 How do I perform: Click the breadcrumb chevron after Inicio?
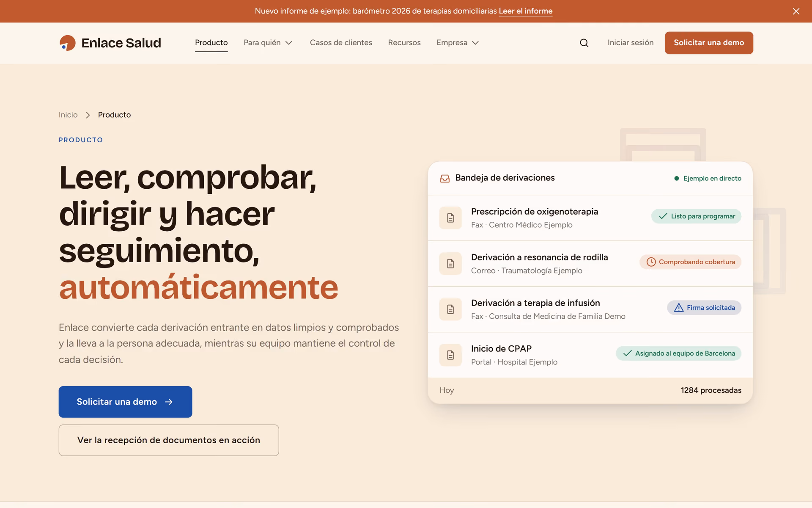(88, 115)
